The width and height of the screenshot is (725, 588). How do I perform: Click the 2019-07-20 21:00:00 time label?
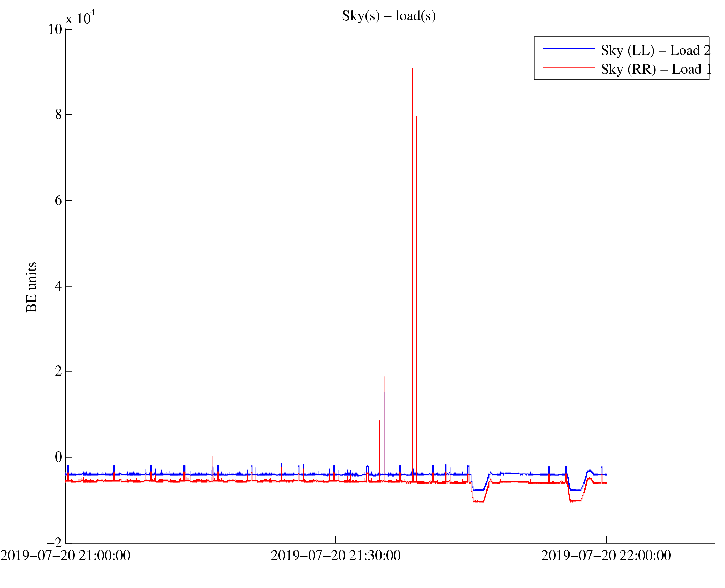point(65,556)
